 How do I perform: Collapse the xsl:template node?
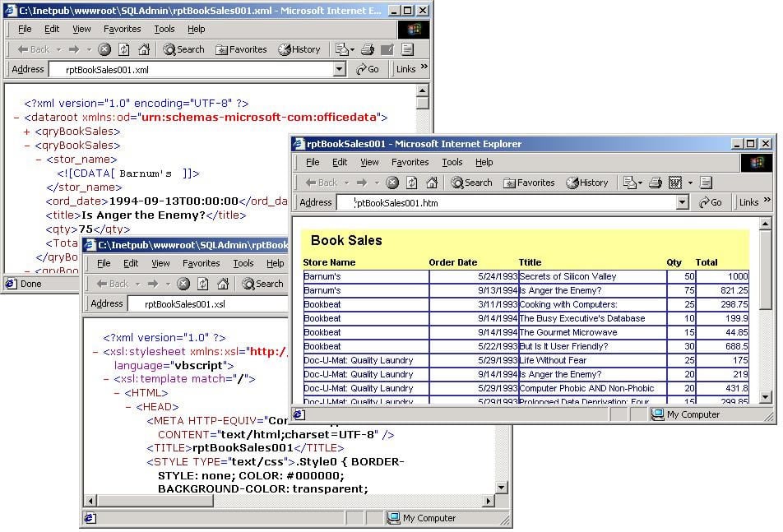(106, 379)
